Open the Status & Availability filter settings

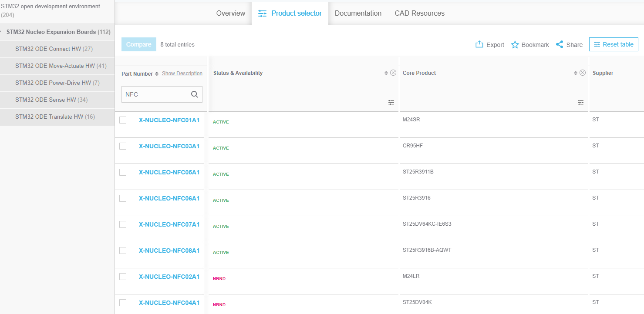[391, 103]
